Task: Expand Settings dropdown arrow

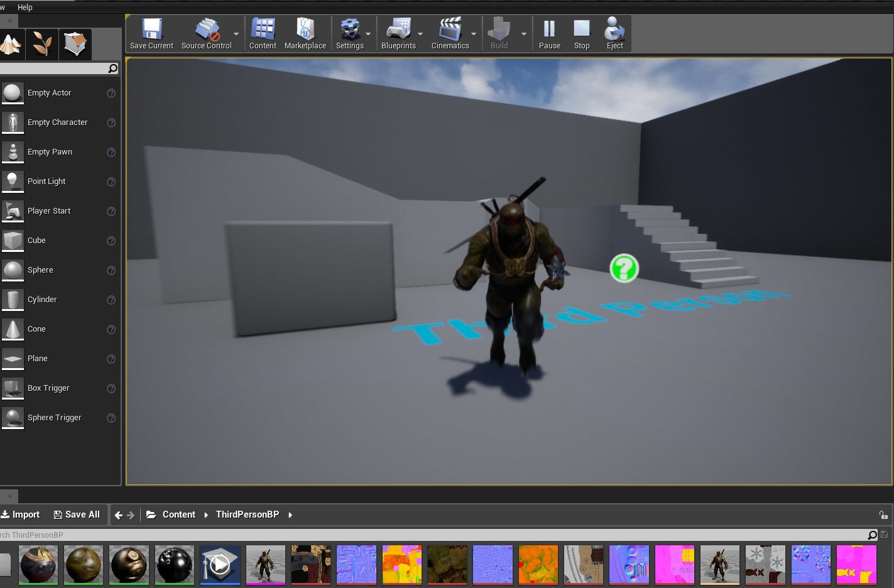Action: 368,34
